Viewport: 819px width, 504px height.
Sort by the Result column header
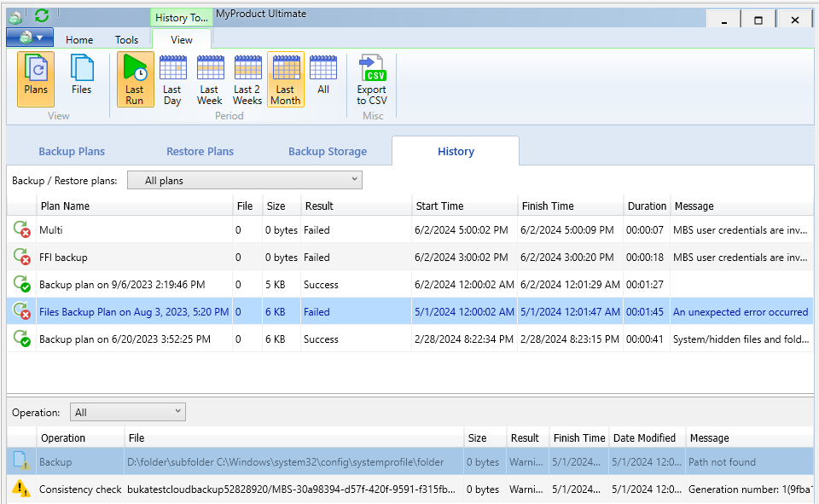point(319,206)
